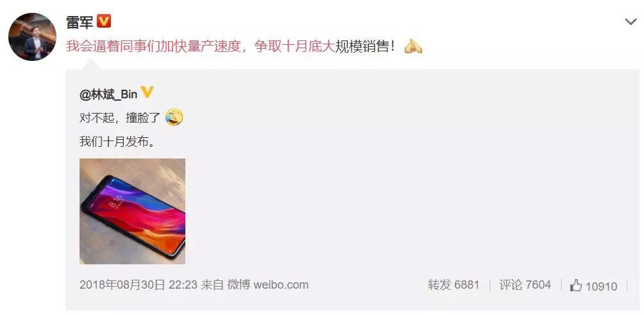
Task: Click the quoted text 对不起，撞脸了
Action: (121, 118)
